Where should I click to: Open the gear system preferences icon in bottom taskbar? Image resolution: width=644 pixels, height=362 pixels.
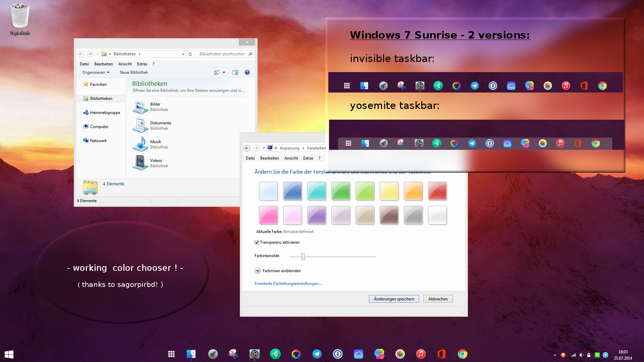(x=255, y=354)
